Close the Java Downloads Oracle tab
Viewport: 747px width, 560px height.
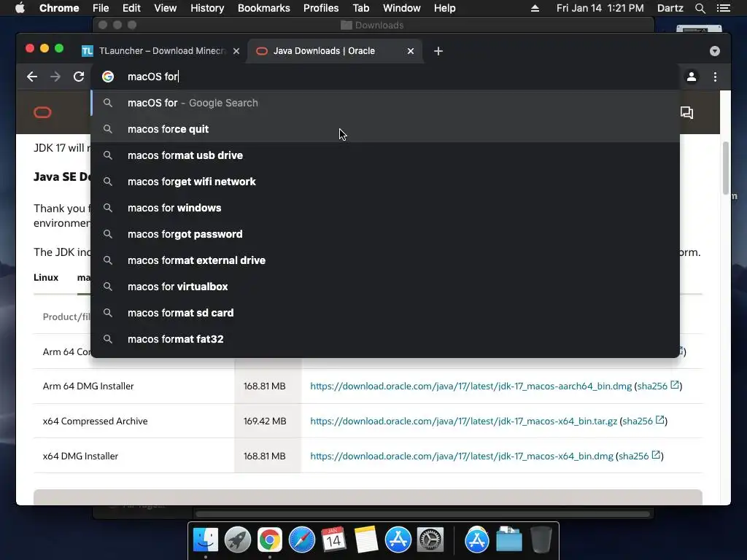(x=411, y=51)
